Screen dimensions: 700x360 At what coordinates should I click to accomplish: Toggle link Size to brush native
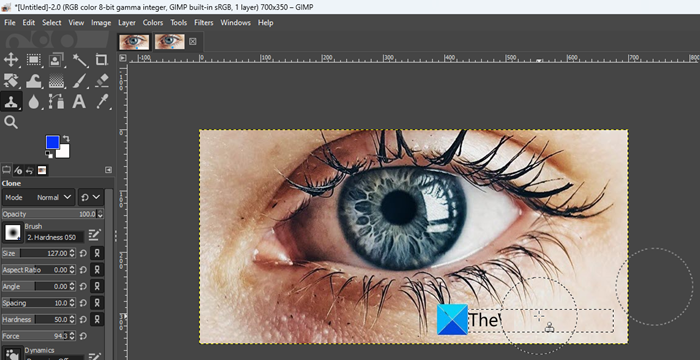tap(97, 253)
